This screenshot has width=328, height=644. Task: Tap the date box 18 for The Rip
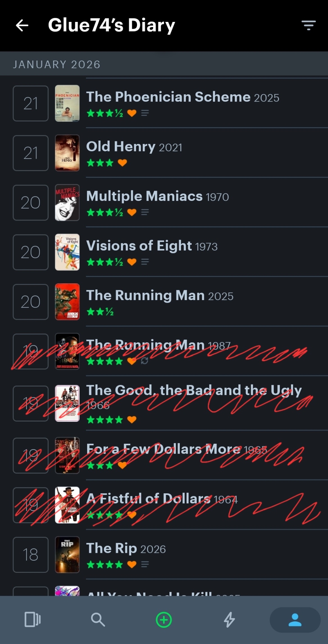[31, 555]
